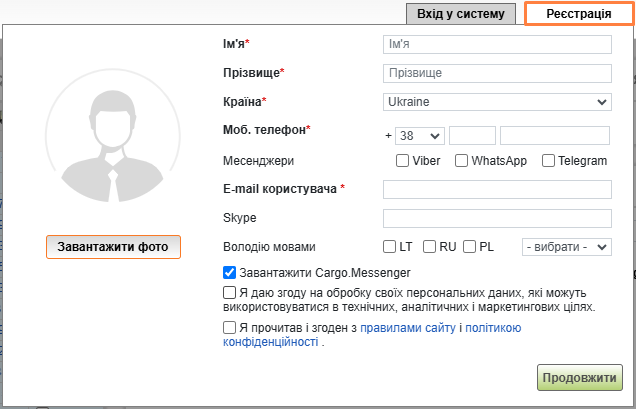Open the Країна dropdown showing Ukraine
This screenshot has height=409, width=636.
496,102
